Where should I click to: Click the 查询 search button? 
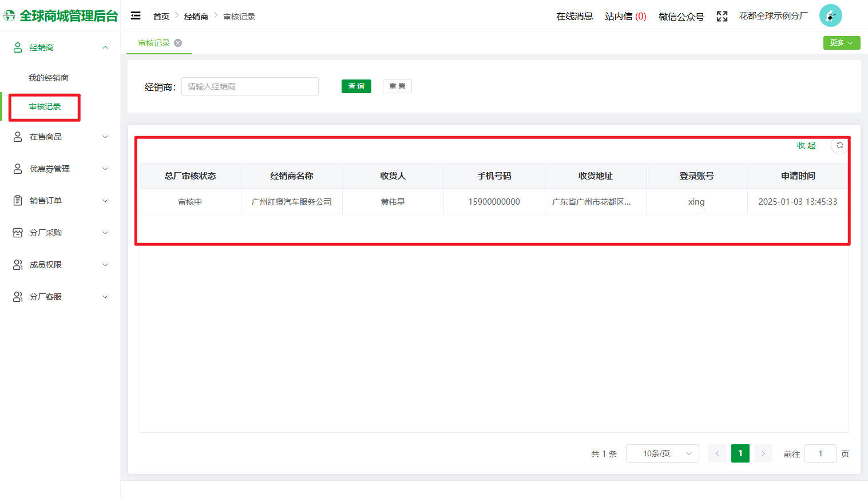tap(356, 86)
